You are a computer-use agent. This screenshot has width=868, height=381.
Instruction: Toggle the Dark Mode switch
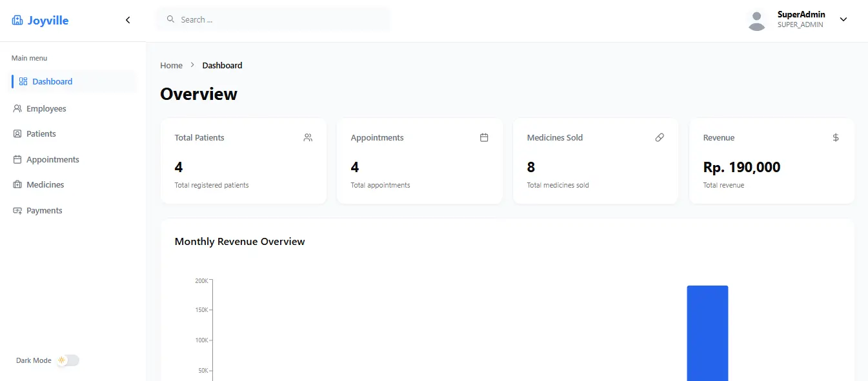tap(68, 360)
